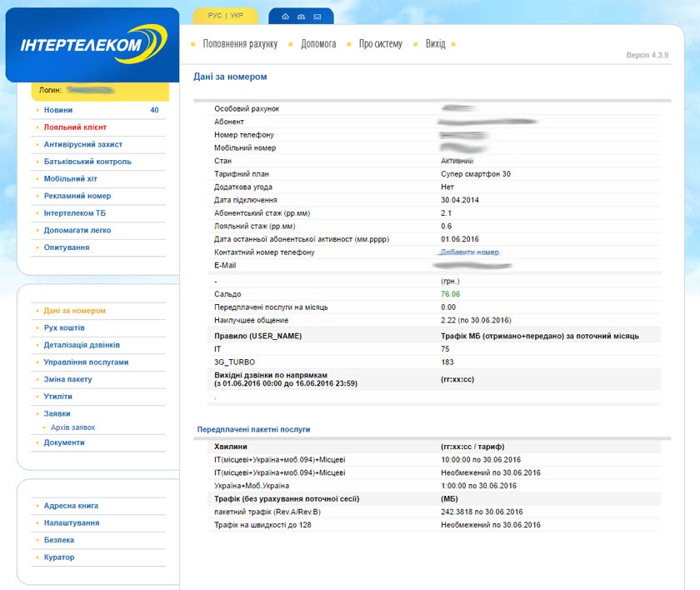Open Батьківський контроль link

tap(87, 162)
